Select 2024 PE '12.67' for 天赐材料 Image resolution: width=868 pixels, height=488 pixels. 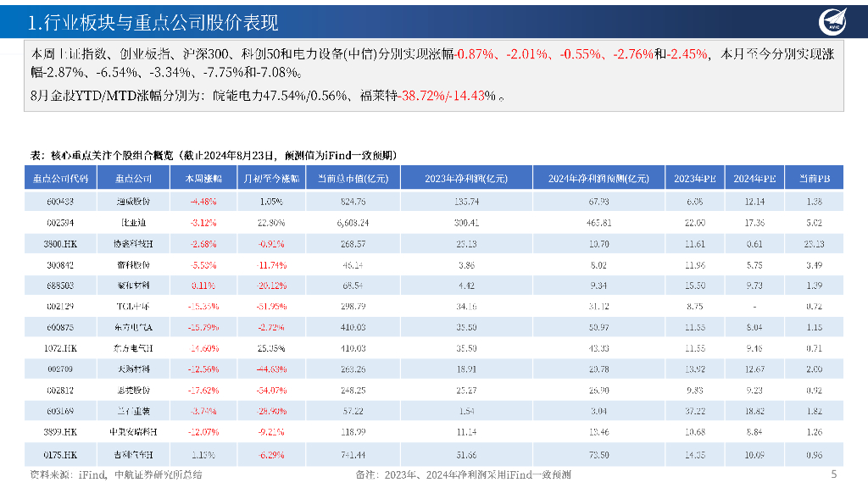click(x=754, y=369)
